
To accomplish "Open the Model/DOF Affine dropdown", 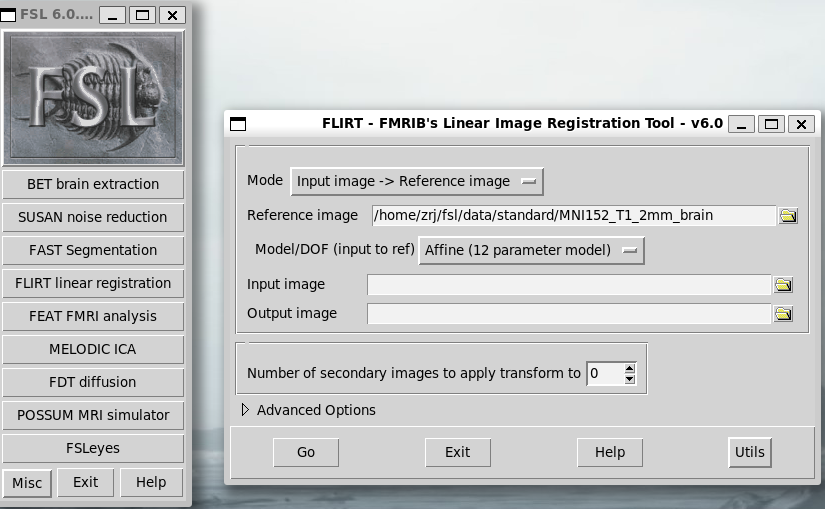I will (x=531, y=250).
